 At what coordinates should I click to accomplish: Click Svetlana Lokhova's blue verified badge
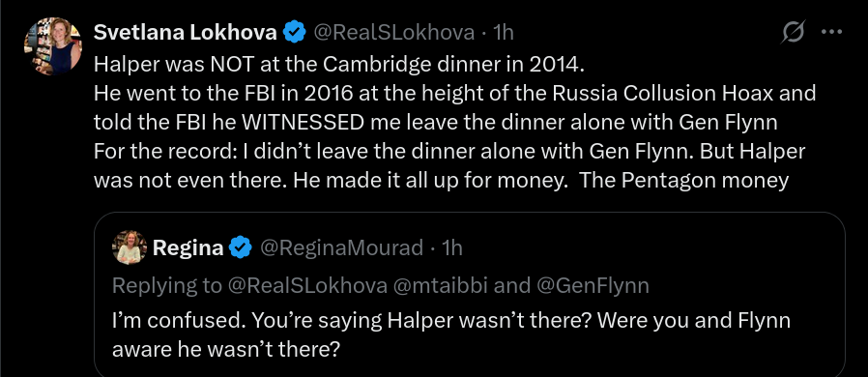coord(295,33)
